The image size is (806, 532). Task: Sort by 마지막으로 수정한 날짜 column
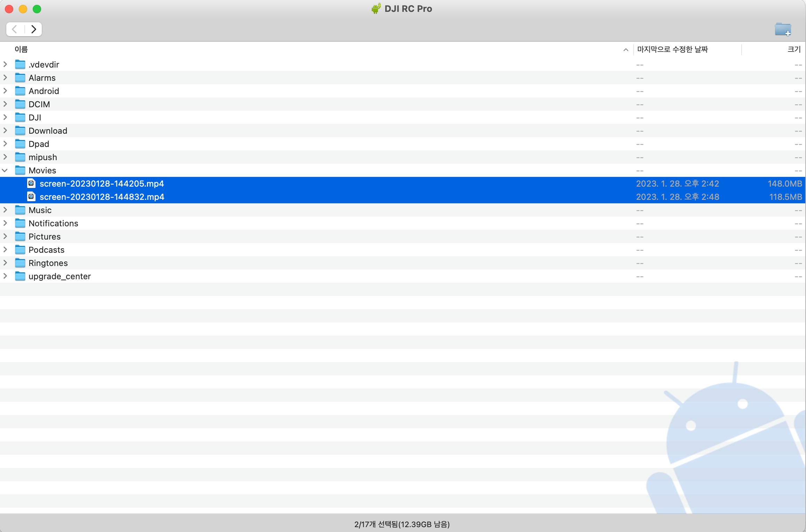672,49
